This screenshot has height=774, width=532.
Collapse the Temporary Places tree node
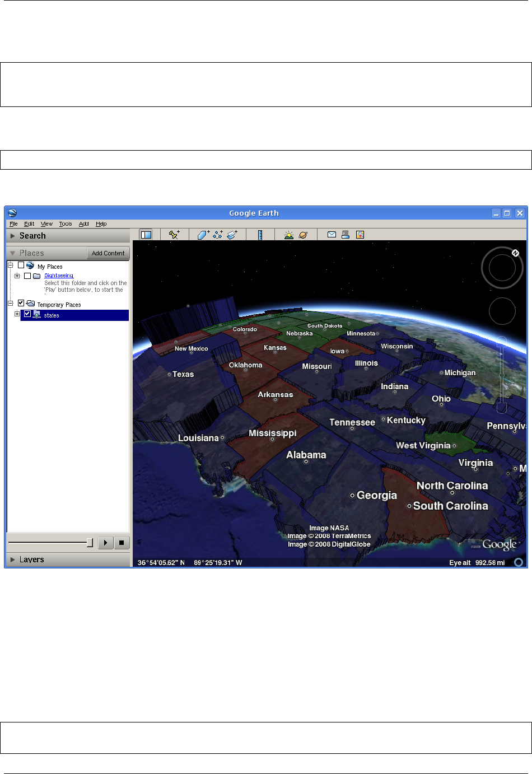(11, 303)
